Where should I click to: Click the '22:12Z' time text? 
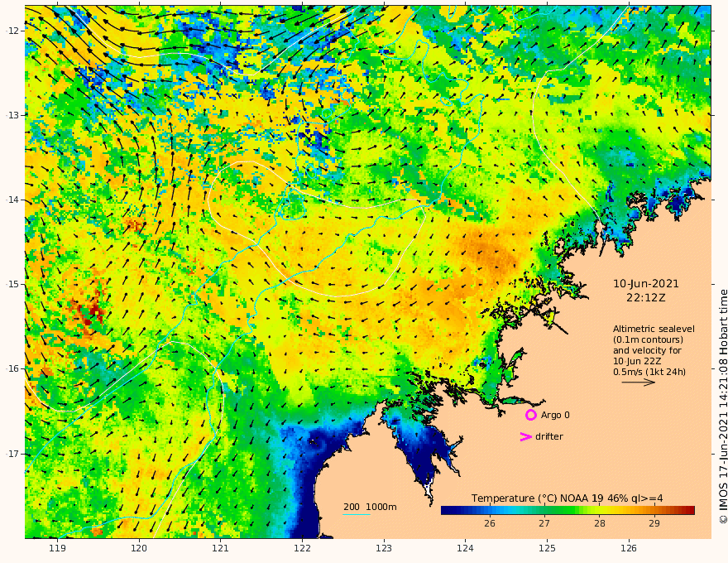[646, 298]
